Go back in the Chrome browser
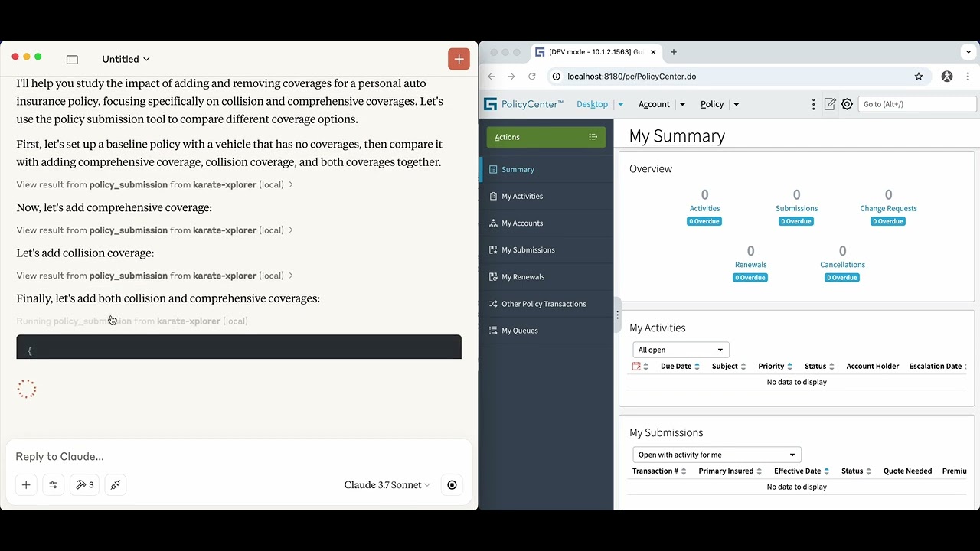Image resolution: width=980 pixels, height=551 pixels. click(492, 77)
